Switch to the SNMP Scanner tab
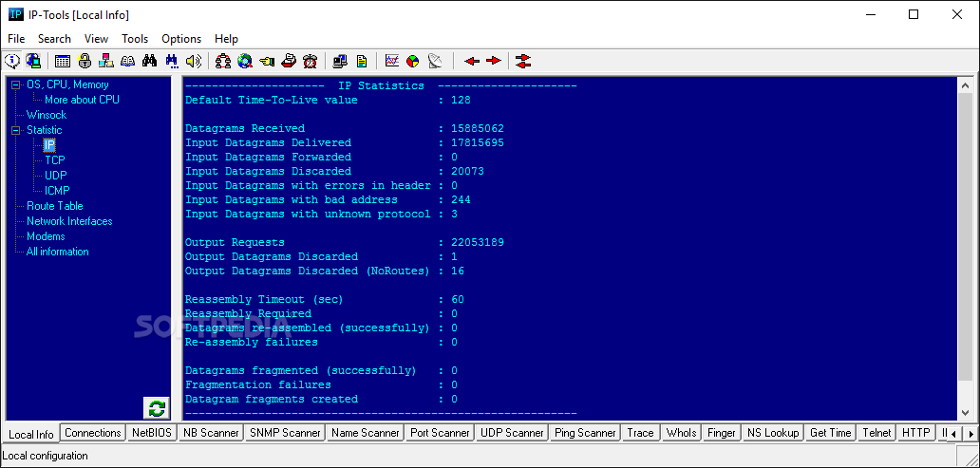Image resolution: width=980 pixels, height=468 pixels. point(285,432)
